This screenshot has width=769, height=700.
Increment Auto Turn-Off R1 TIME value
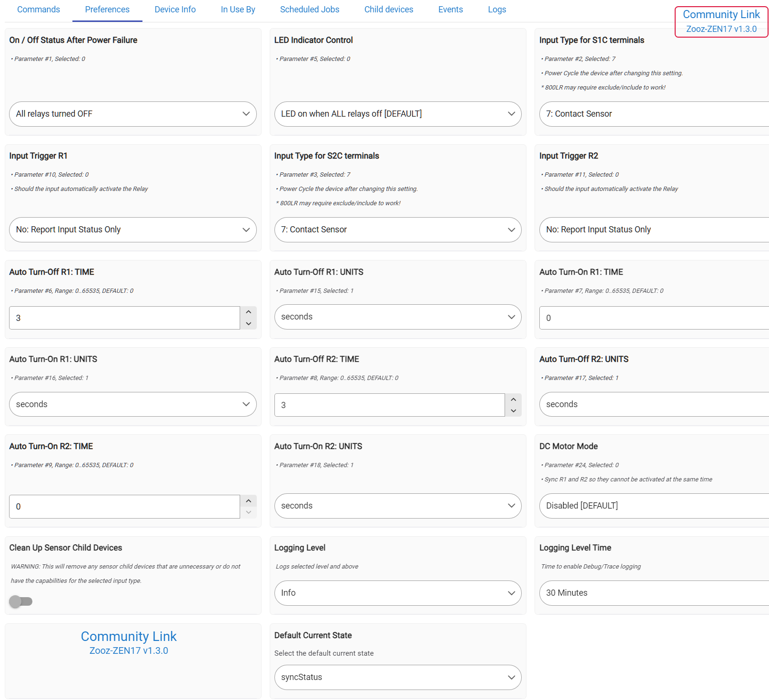(x=248, y=312)
